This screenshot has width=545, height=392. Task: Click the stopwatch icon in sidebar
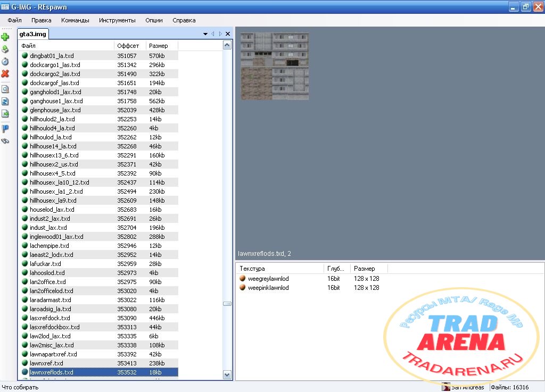[5, 62]
